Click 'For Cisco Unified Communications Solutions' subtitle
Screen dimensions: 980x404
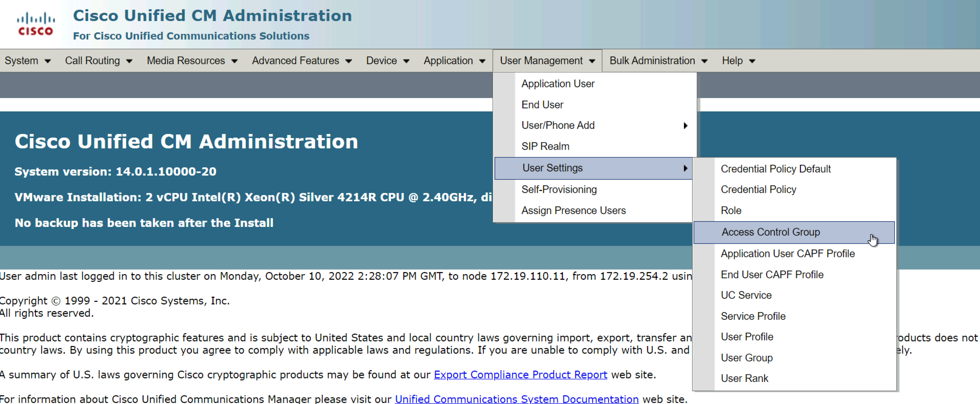coord(191,36)
